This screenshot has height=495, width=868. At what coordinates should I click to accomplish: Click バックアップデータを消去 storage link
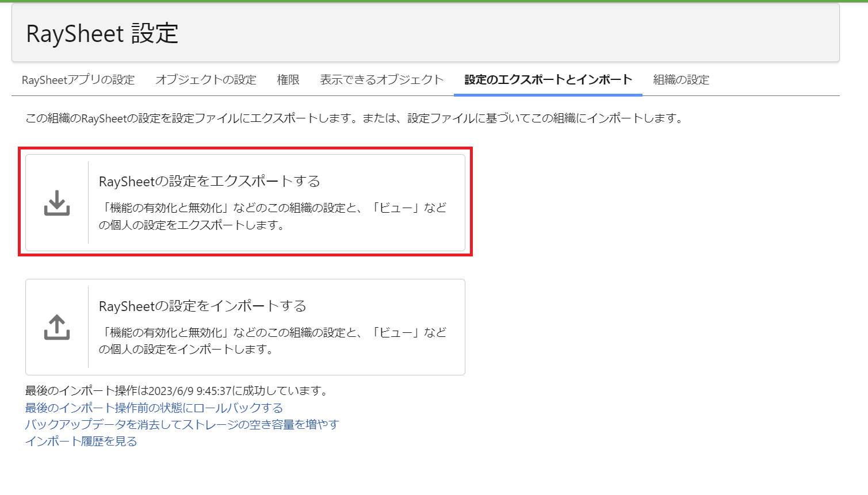(x=182, y=424)
